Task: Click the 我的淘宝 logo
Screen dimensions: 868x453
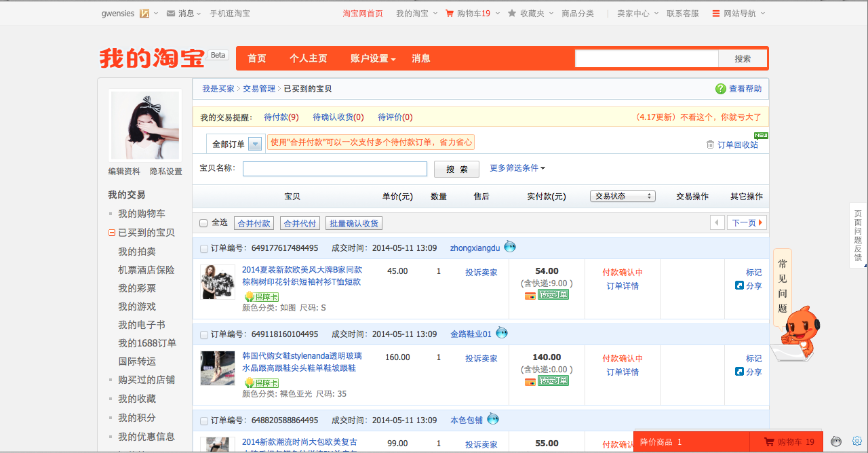Action: click(152, 58)
